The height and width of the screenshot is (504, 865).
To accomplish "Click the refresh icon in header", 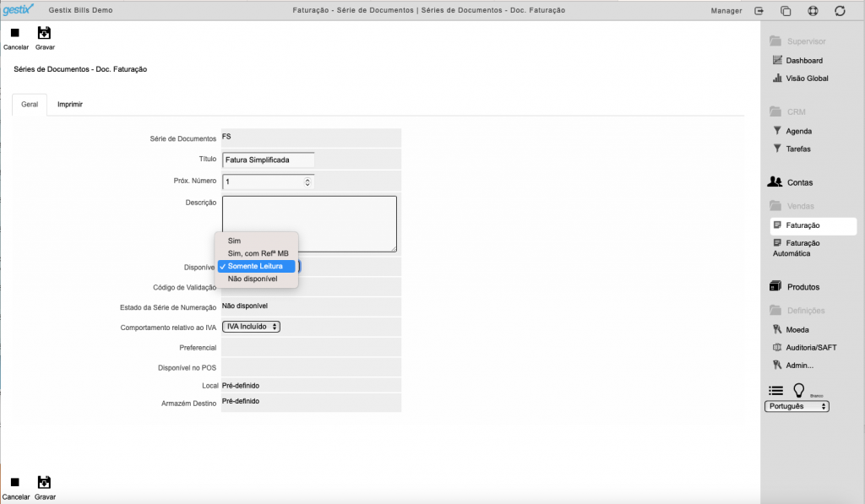I will (840, 10).
